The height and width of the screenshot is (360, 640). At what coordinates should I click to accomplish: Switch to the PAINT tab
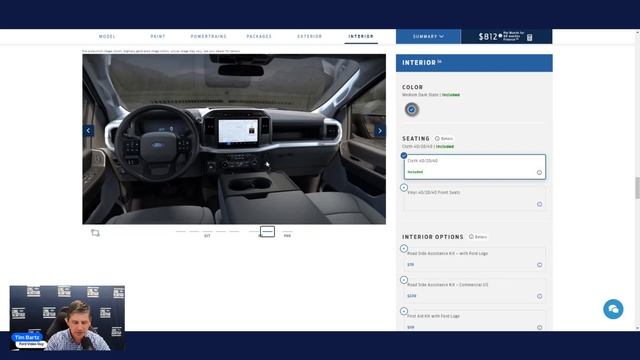tap(158, 36)
